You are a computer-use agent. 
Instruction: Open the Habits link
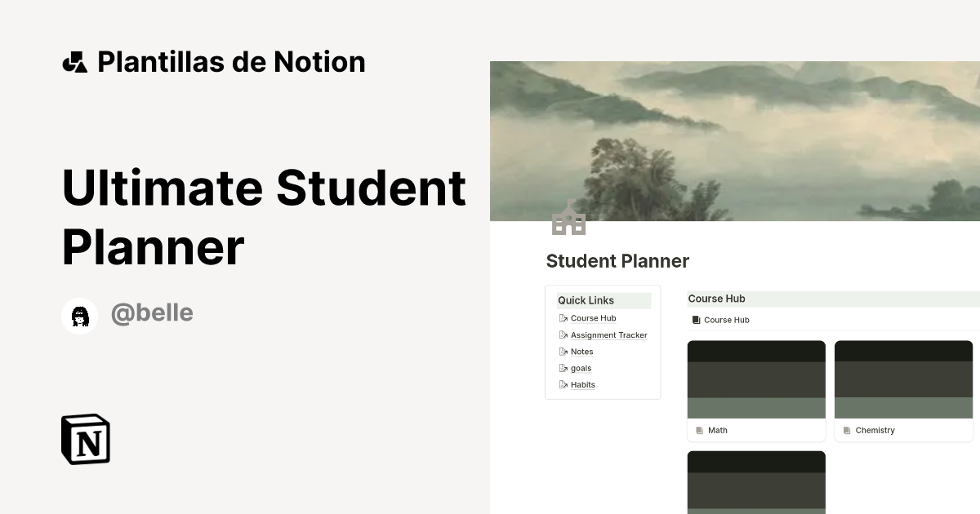click(583, 384)
